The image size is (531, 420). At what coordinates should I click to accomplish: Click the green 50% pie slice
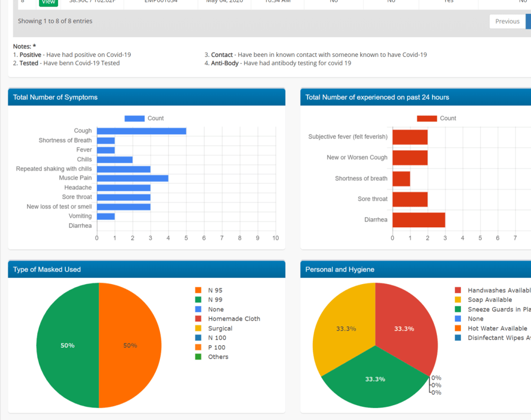pyautogui.click(x=67, y=346)
